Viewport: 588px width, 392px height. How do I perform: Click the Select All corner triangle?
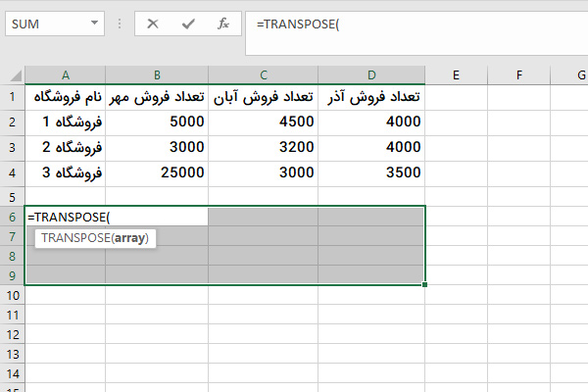click(x=16, y=75)
